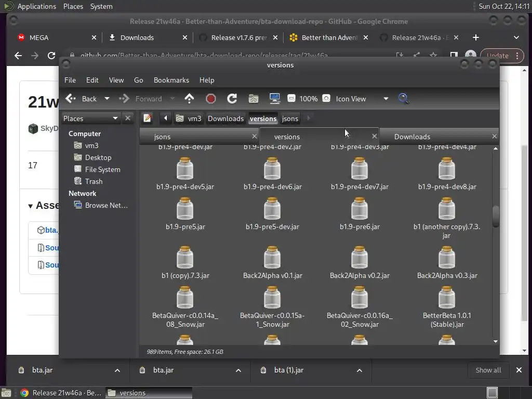This screenshot has width=532, height=399.
Task: Zoom out with the minus icon
Action: pos(291,99)
